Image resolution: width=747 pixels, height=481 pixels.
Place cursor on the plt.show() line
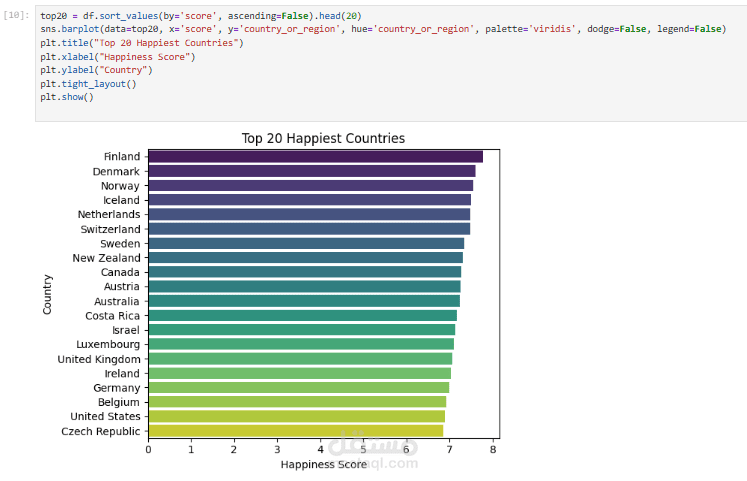tap(67, 97)
